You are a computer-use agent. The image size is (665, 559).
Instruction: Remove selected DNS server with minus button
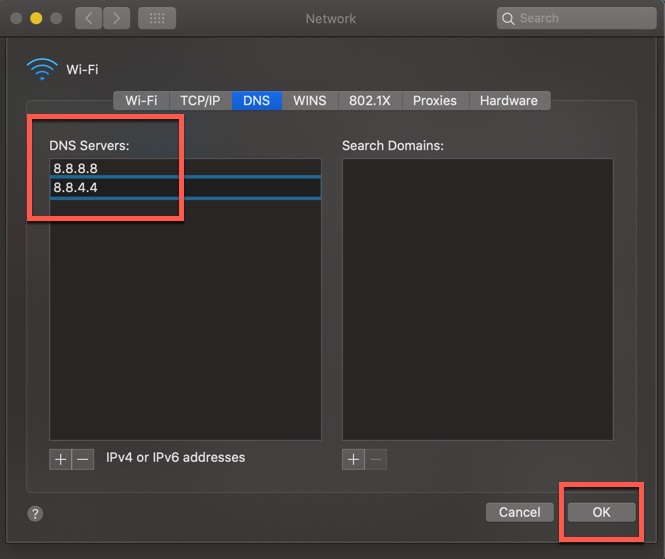pyautogui.click(x=83, y=459)
